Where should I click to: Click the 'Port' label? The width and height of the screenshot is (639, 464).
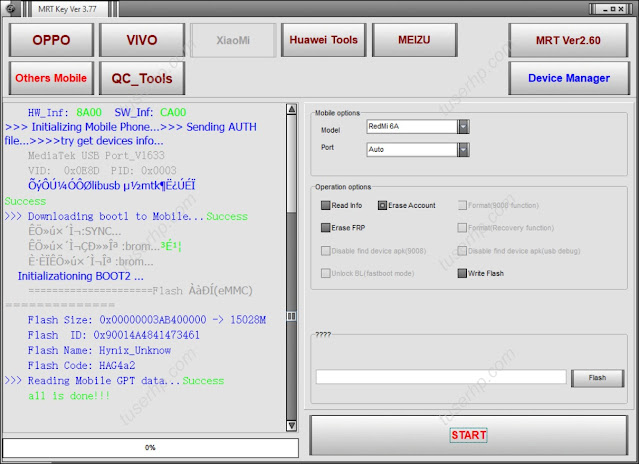(327, 147)
